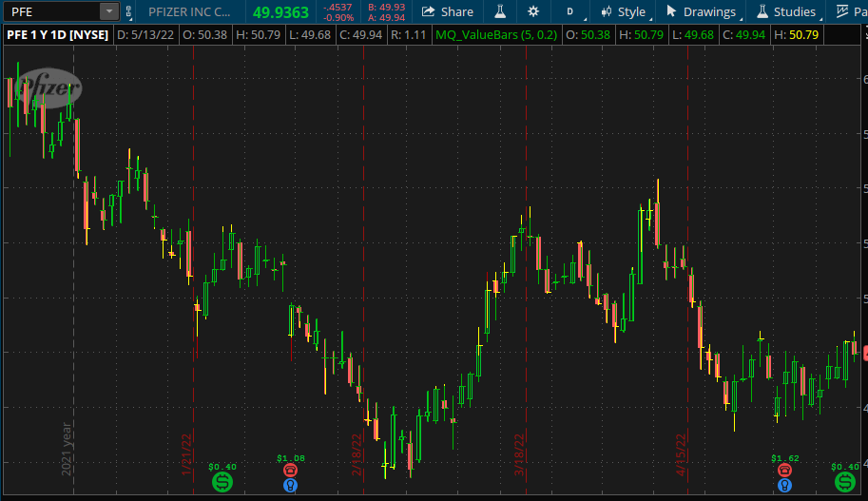Open the Drawings menu
The height and width of the screenshot is (501, 868).
pos(702,11)
